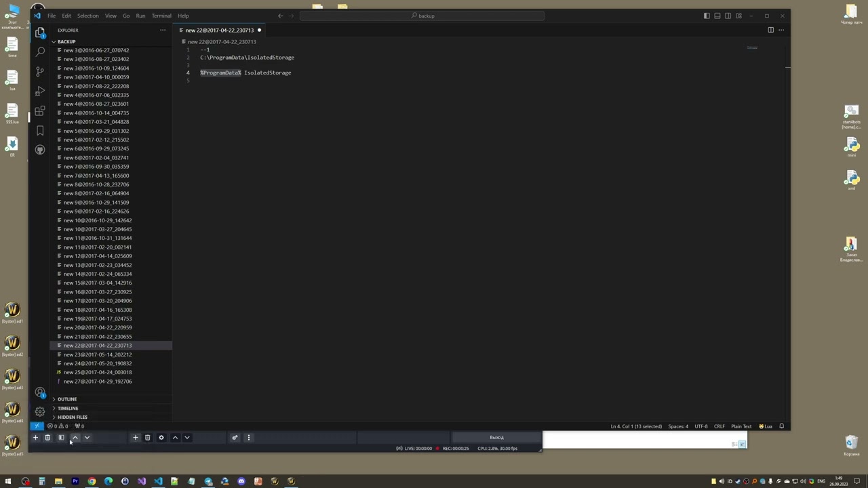This screenshot has width=868, height=488.
Task: Click UTF-8 encoding selector
Action: click(701, 426)
